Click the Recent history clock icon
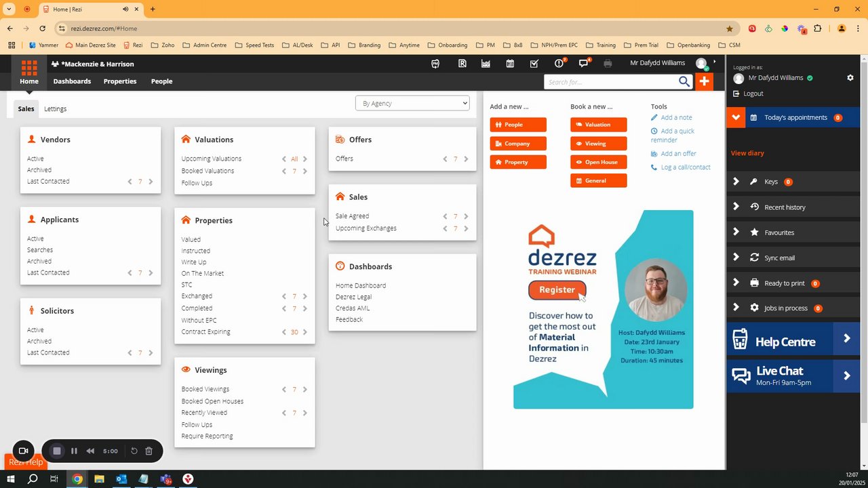The image size is (868, 488). (x=754, y=207)
